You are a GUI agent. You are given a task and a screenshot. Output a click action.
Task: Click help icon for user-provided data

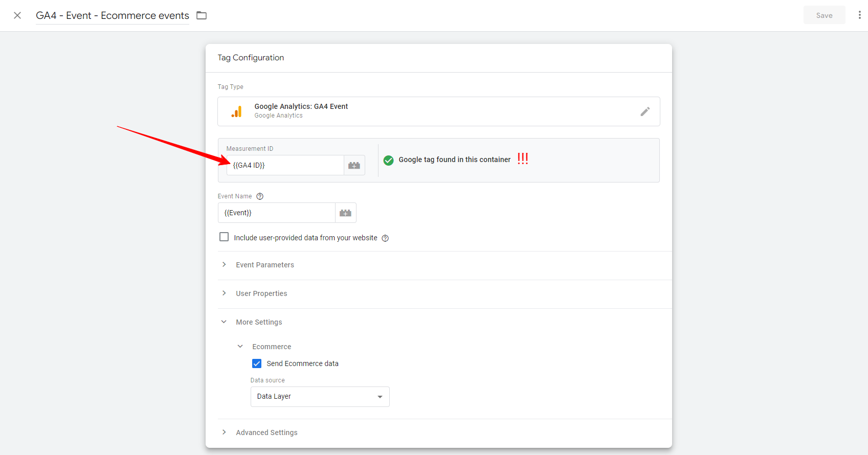385,238
